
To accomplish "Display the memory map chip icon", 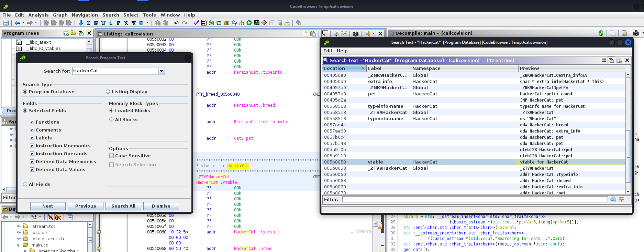I will [257, 23].
